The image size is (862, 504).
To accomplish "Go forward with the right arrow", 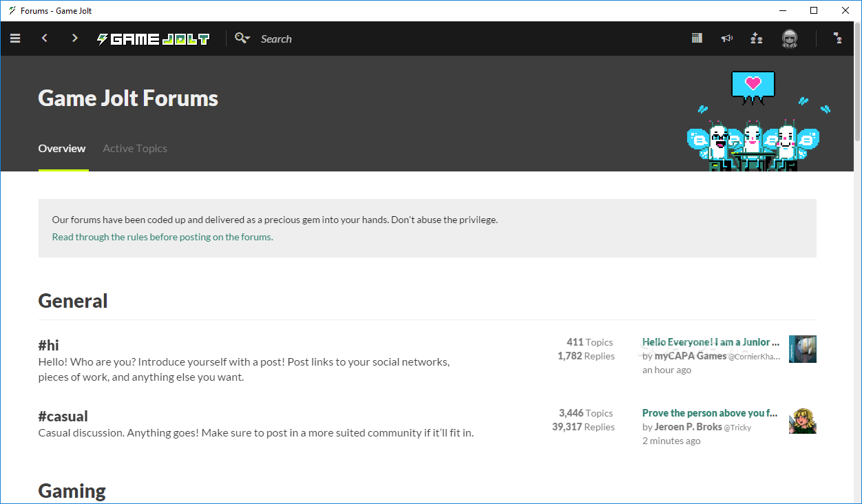I will (x=75, y=39).
